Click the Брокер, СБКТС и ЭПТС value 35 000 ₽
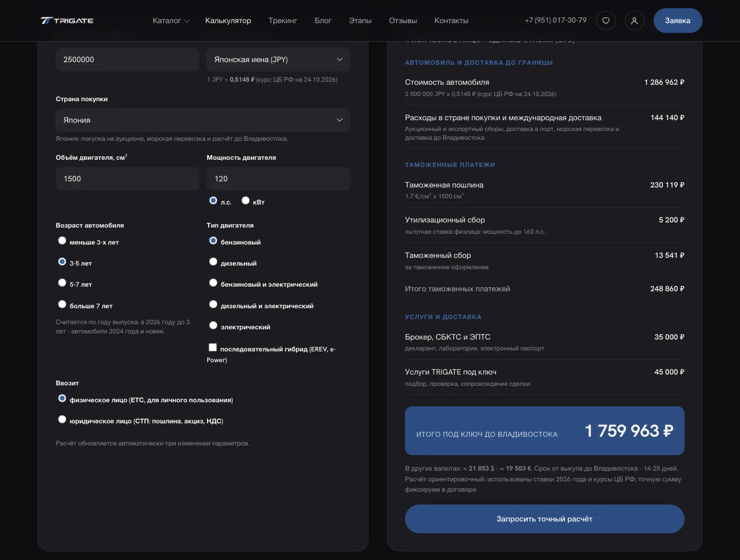This screenshot has width=740, height=560. 669,337
